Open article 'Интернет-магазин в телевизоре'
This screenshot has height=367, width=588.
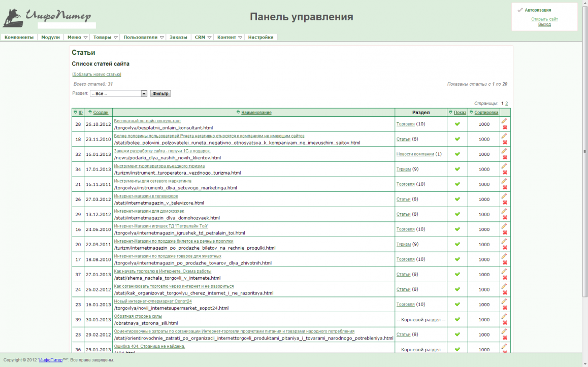click(146, 196)
